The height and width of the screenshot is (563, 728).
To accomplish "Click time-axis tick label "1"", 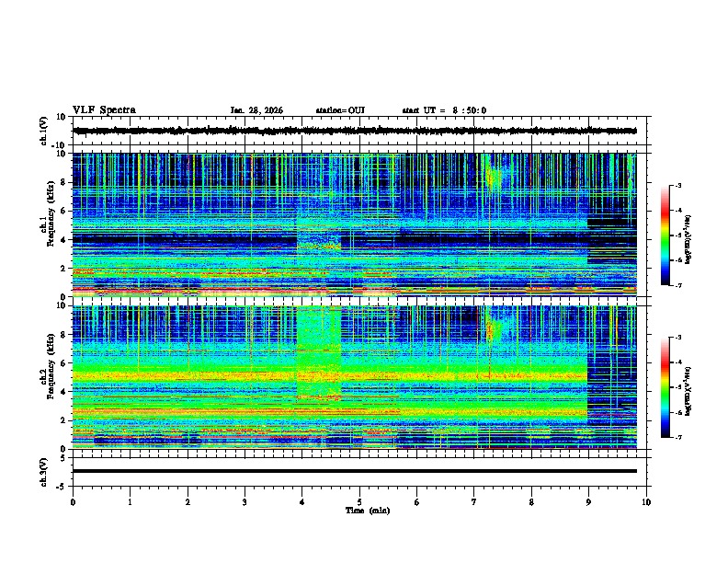I will tap(130, 502).
